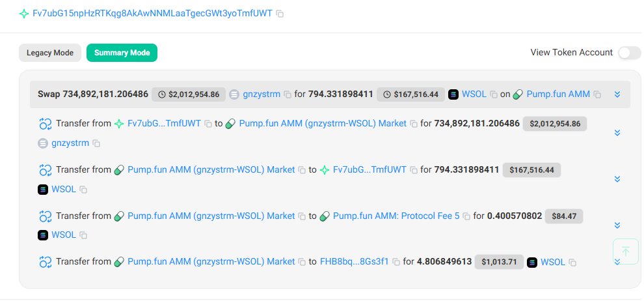The image size is (644, 301).
Task: Copy the full Fv7ubG15 address at top
Action: [x=280, y=14]
